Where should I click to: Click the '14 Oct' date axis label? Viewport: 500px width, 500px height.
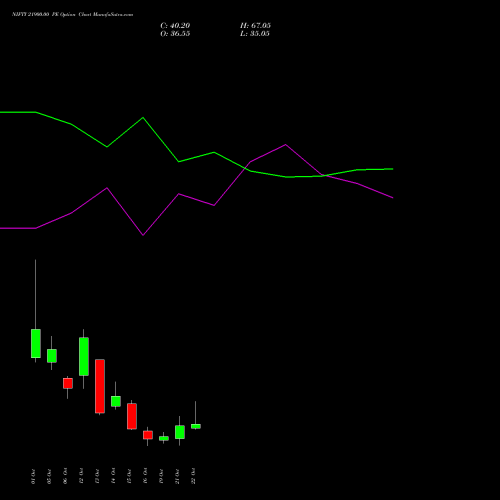coord(113,476)
